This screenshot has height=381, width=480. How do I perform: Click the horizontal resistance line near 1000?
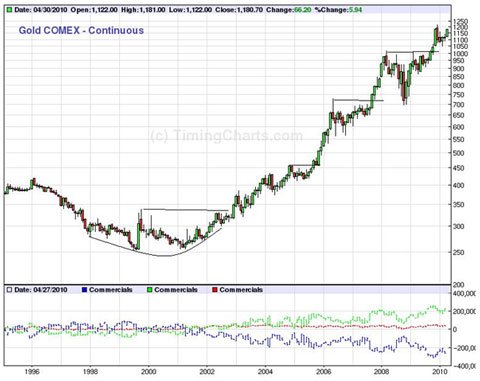pyautogui.click(x=412, y=52)
